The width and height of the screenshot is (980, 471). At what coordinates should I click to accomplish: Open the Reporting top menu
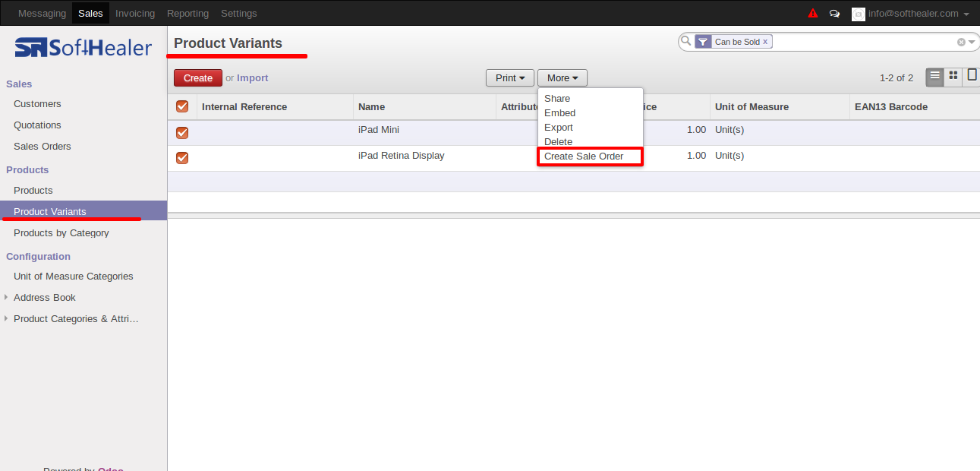tap(187, 13)
